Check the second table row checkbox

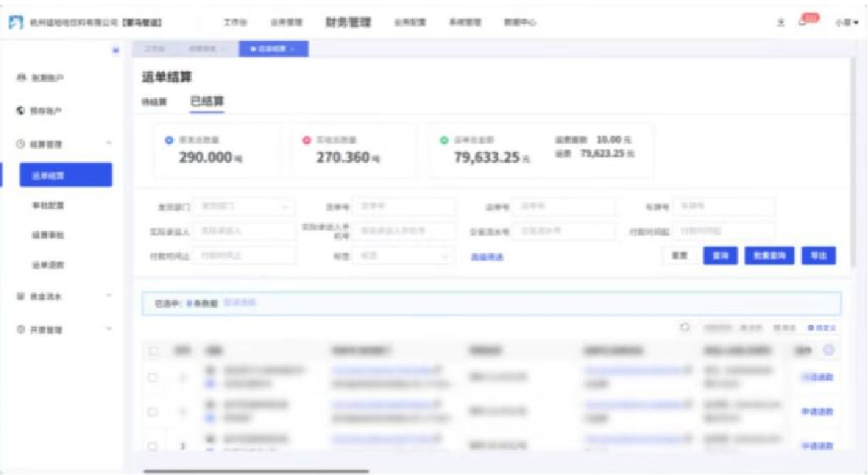153,411
